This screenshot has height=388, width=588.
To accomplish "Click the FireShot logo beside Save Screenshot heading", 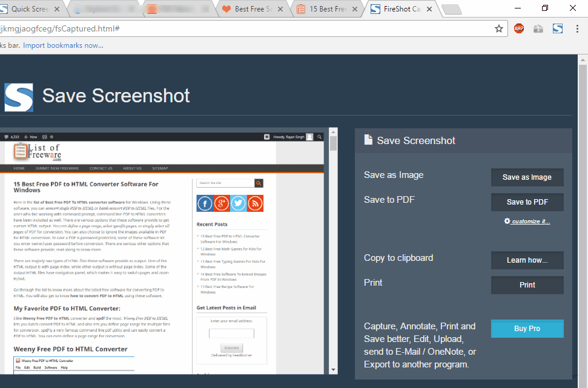I will [19, 97].
